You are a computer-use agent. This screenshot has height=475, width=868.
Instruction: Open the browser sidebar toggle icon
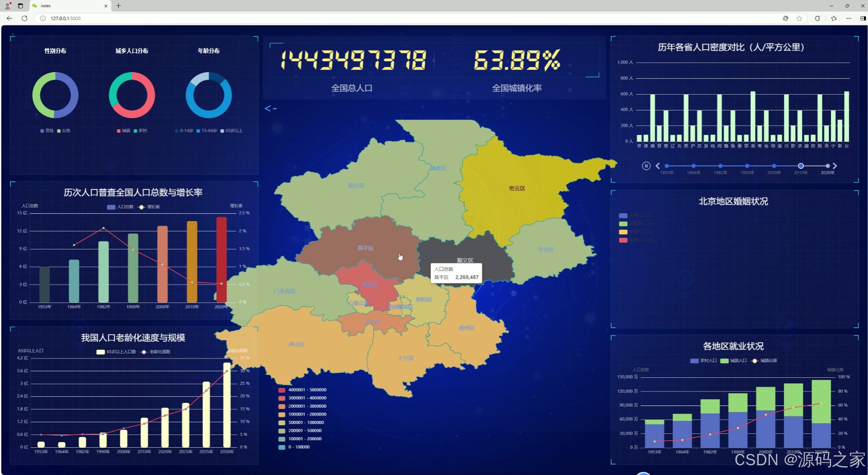click(x=863, y=18)
